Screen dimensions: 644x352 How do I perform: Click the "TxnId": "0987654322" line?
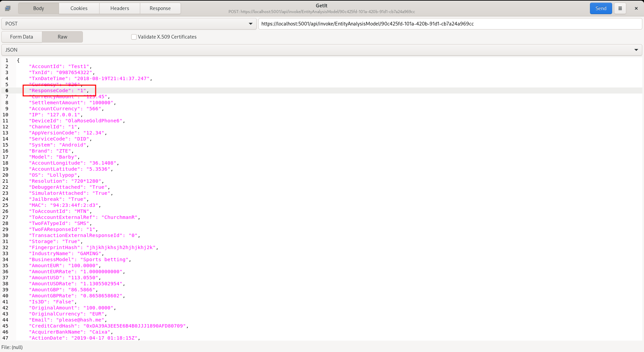62,72
